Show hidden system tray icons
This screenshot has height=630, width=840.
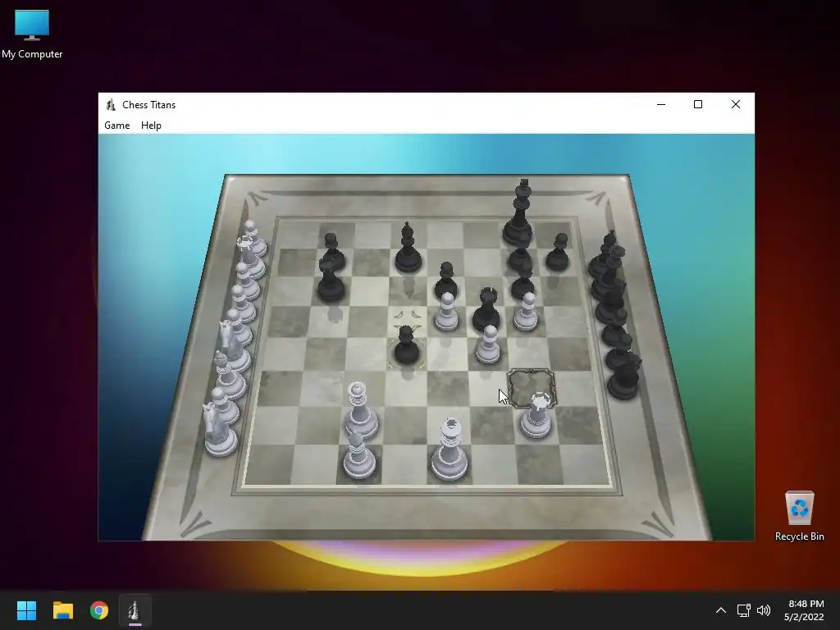click(x=721, y=610)
